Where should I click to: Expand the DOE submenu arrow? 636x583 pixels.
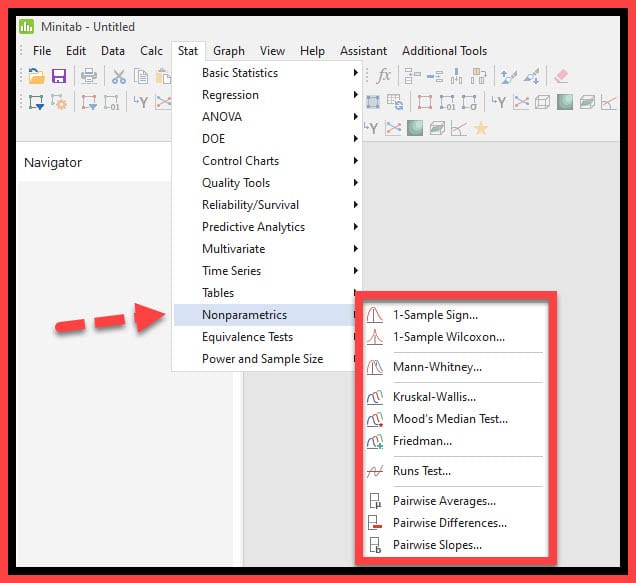pyautogui.click(x=356, y=139)
